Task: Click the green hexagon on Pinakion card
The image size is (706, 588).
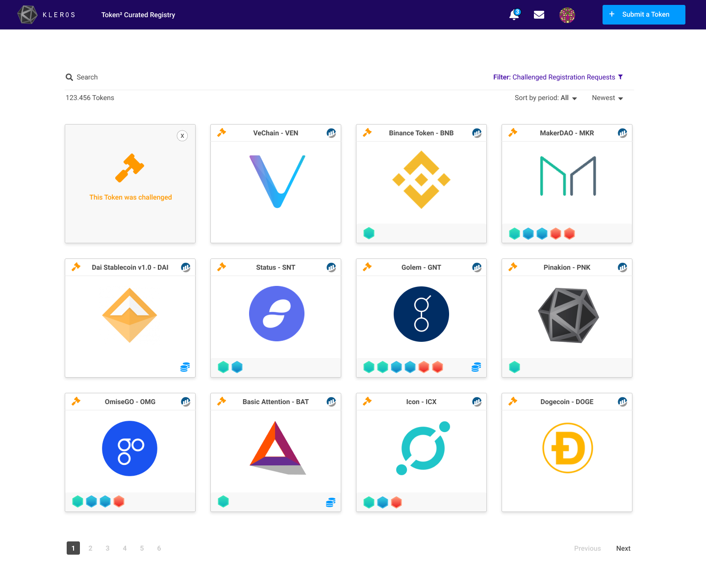Action: coord(514,367)
